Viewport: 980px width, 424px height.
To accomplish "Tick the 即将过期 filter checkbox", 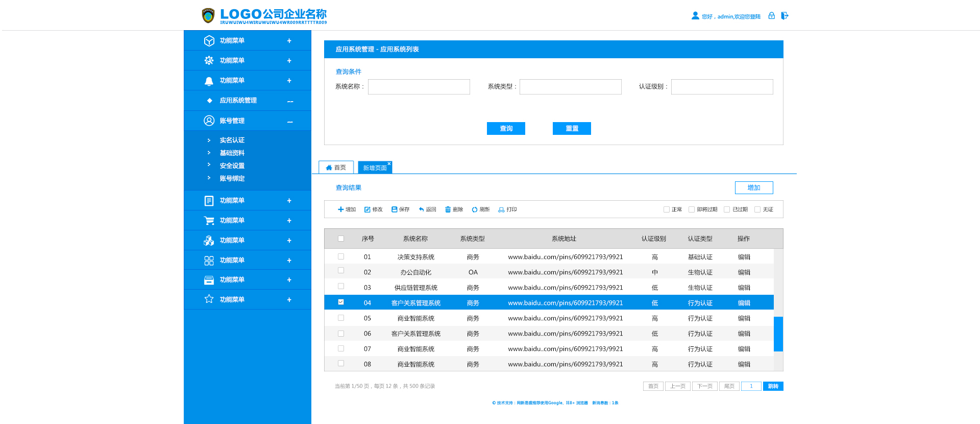I will pyautogui.click(x=692, y=209).
